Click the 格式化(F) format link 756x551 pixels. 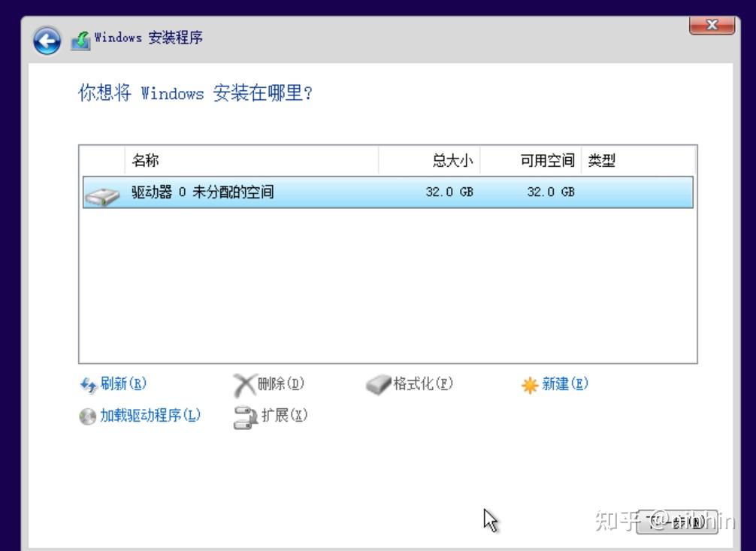pos(423,384)
